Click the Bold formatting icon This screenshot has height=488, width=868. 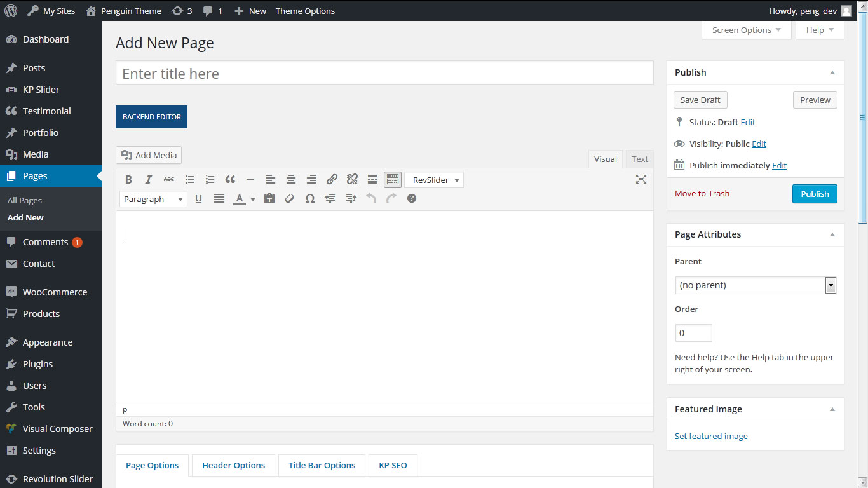click(128, 180)
